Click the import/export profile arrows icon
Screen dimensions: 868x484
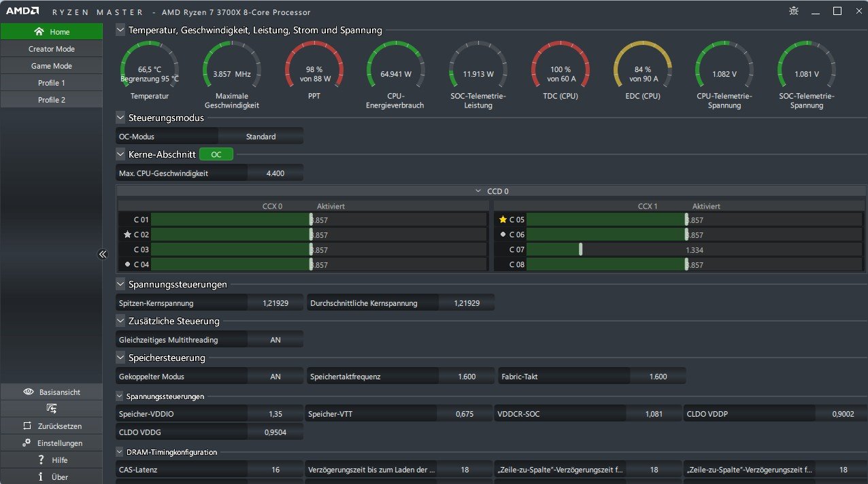pos(52,409)
